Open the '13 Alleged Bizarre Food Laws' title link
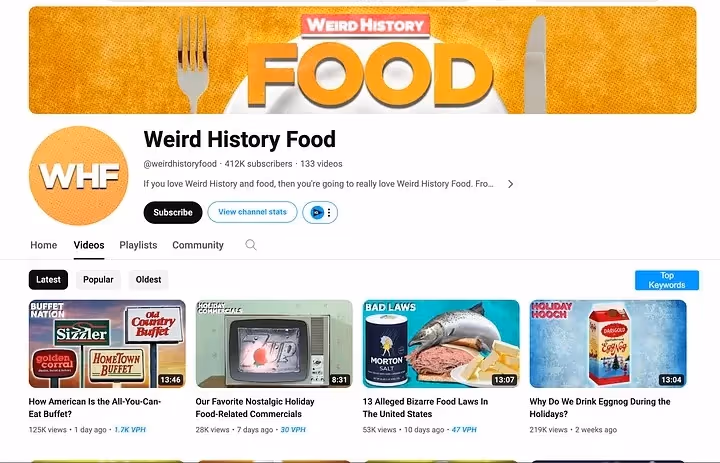The height and width of the screenshot is (463, 720). pos(425,407)
